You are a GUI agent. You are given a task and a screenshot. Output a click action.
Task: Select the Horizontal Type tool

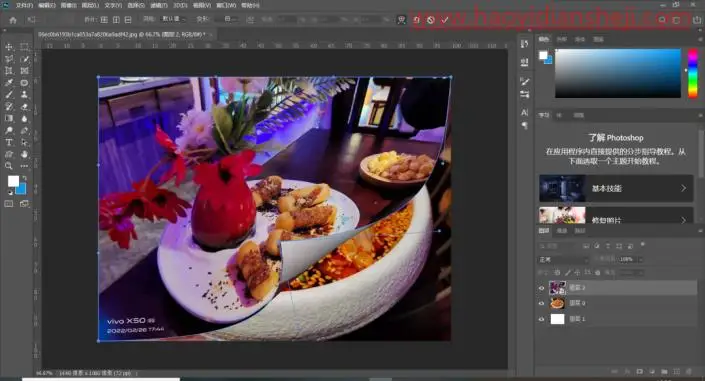(9, 142)
